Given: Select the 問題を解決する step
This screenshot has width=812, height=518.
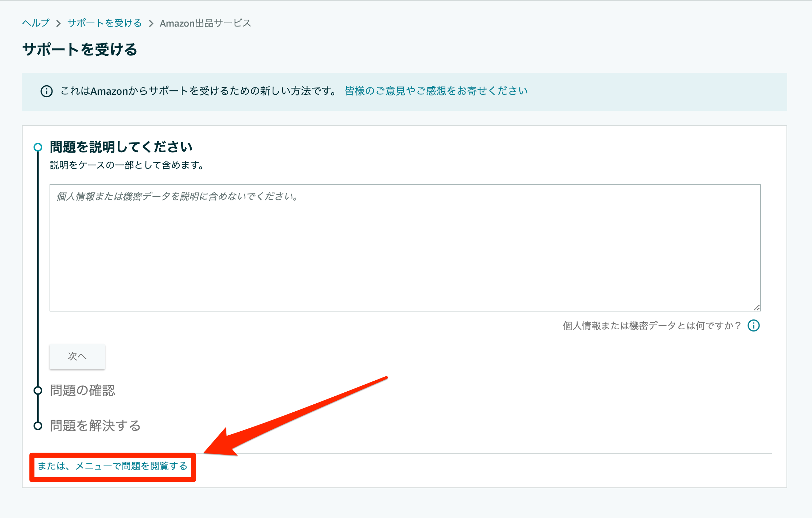Looking at the screenshot, I should [x=95, y=425].
